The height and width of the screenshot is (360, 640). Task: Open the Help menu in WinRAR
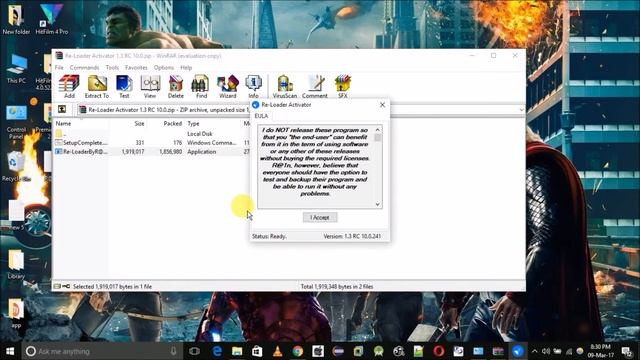tap(186, 67)
